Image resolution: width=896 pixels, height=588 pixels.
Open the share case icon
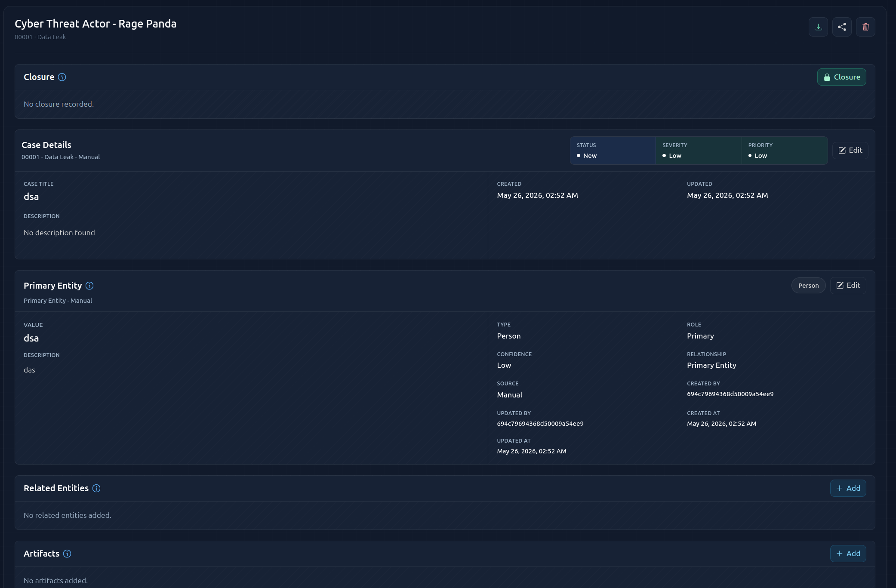pos(842,27)
